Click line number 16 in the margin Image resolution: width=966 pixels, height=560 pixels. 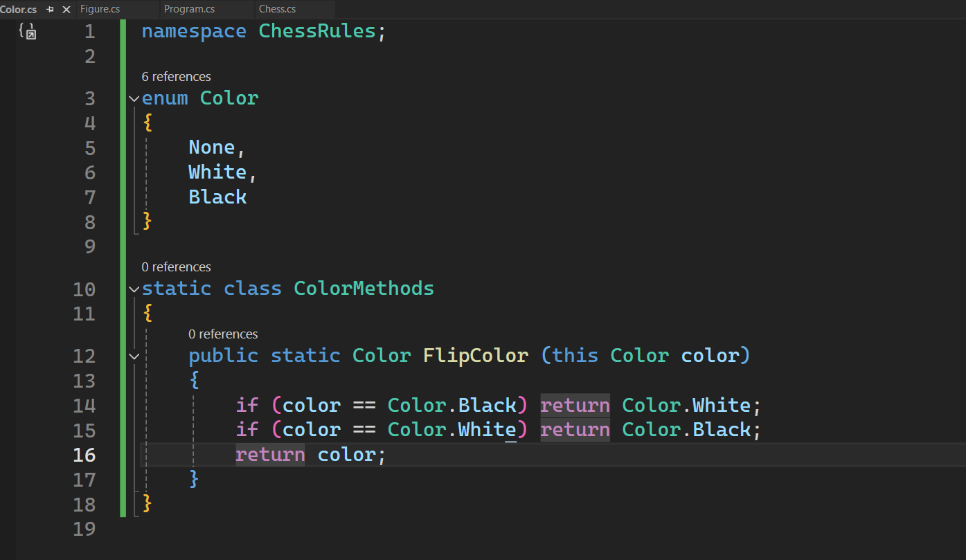[x=84, y=455]
